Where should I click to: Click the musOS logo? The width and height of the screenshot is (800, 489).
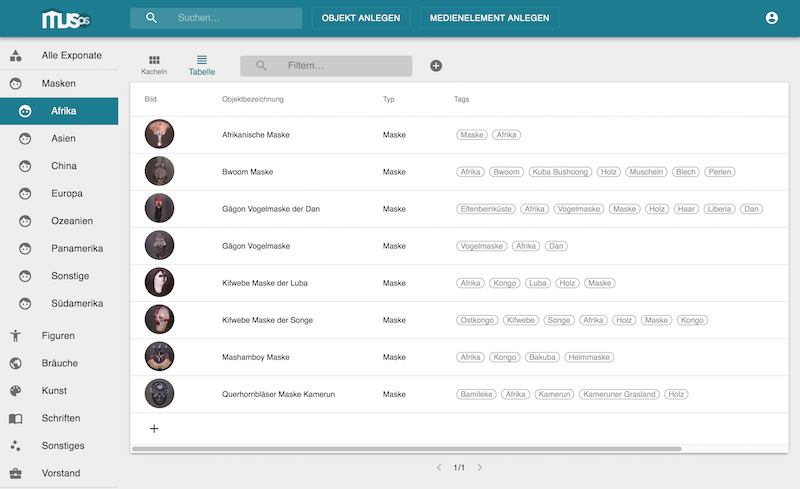66,19
